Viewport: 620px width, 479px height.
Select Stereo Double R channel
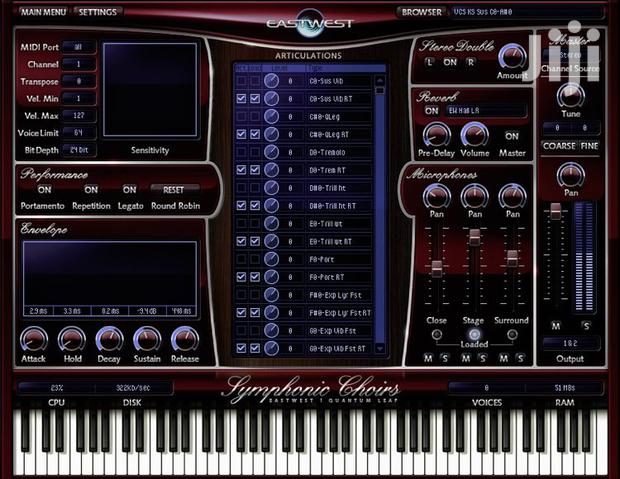coord(470,62)
